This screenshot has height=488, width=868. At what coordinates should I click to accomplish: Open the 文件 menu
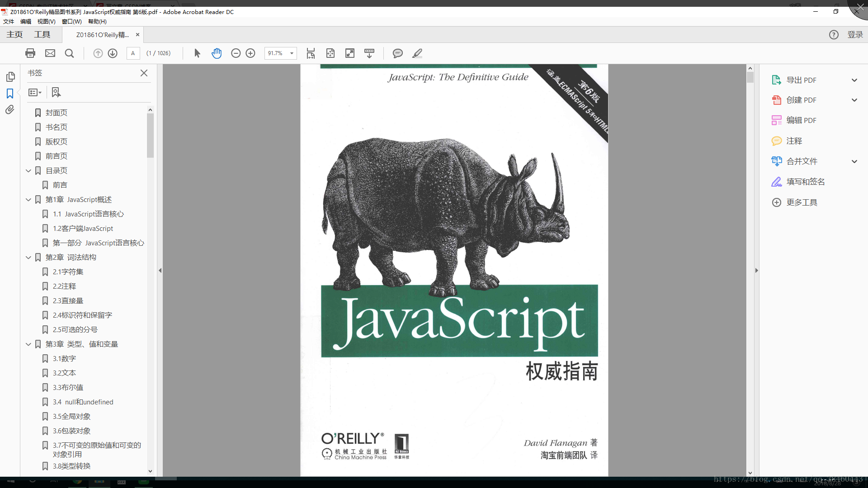(9, 21)
